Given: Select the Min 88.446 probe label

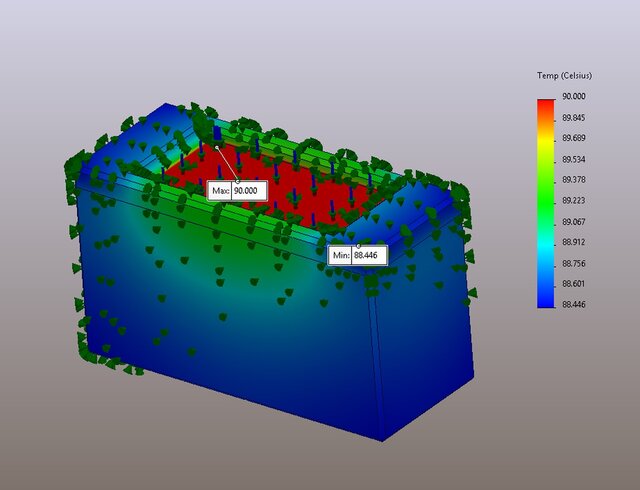Looking at the screenshot, I should click(357, 255).
